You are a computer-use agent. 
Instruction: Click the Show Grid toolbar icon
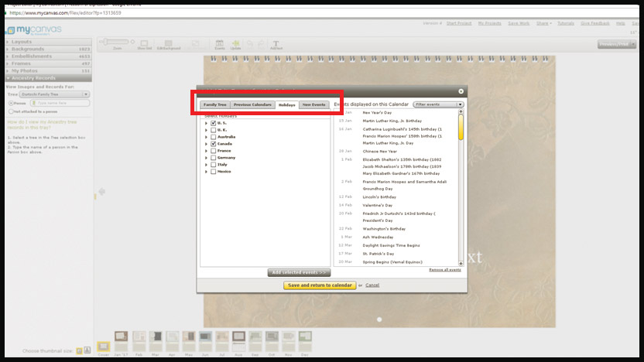[144, 44]
